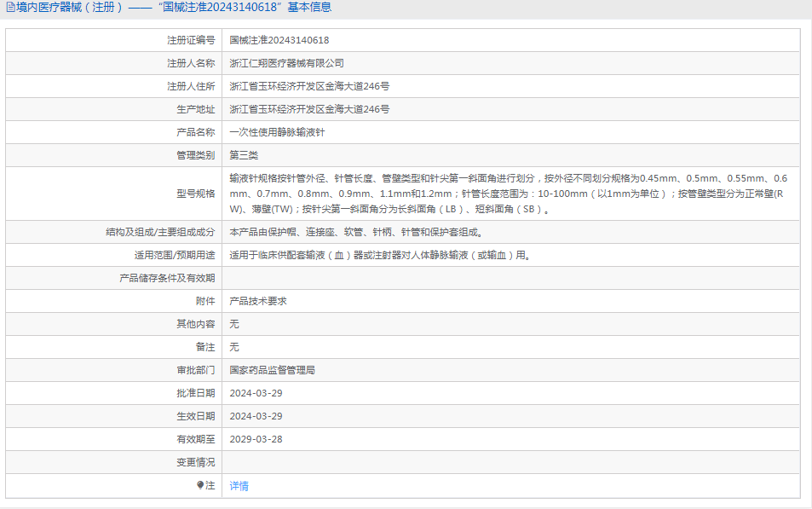Select the 适用于临床供配套输液 intended use text

tap(380, 255)
